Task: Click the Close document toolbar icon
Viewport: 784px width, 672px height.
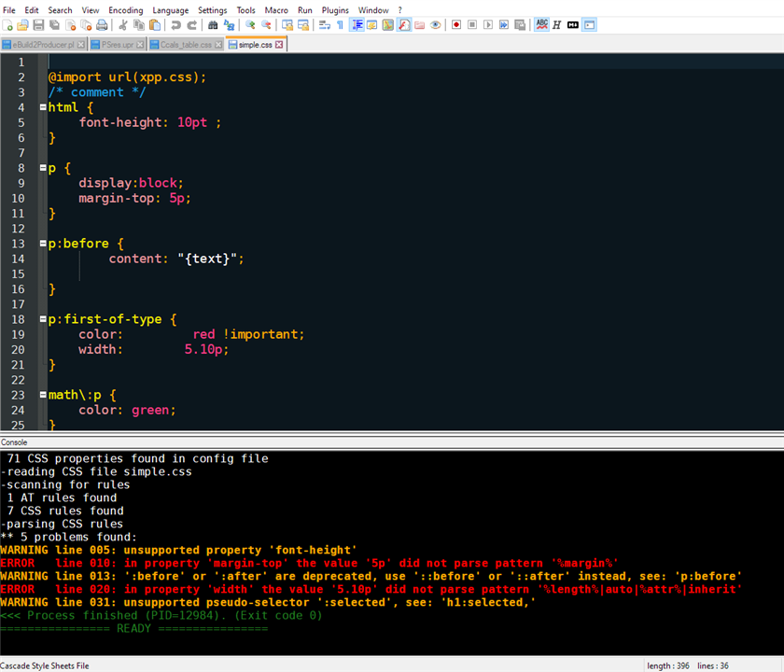Action: click(x=71, y=25)
